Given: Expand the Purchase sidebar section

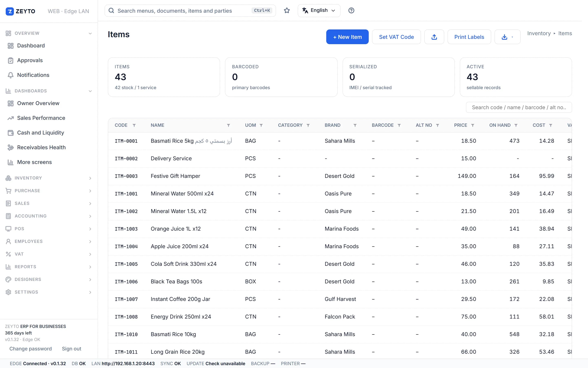Looking at the screenshot, I should (49, 191).
